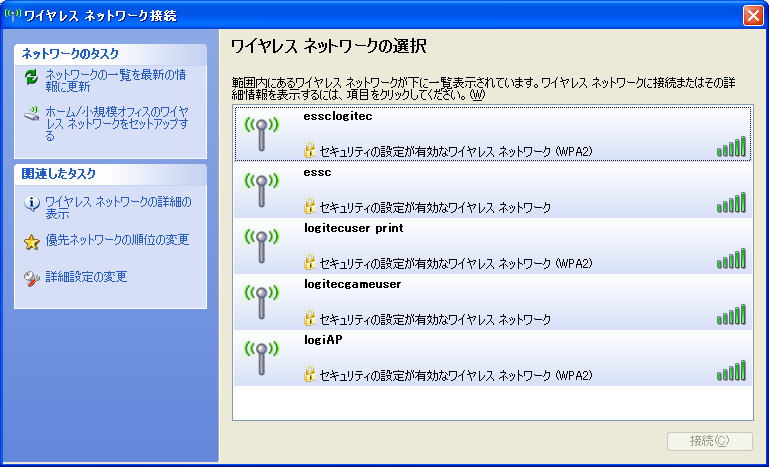
Task: Click the antenna icon for logiAP
Action: [261, 357]
